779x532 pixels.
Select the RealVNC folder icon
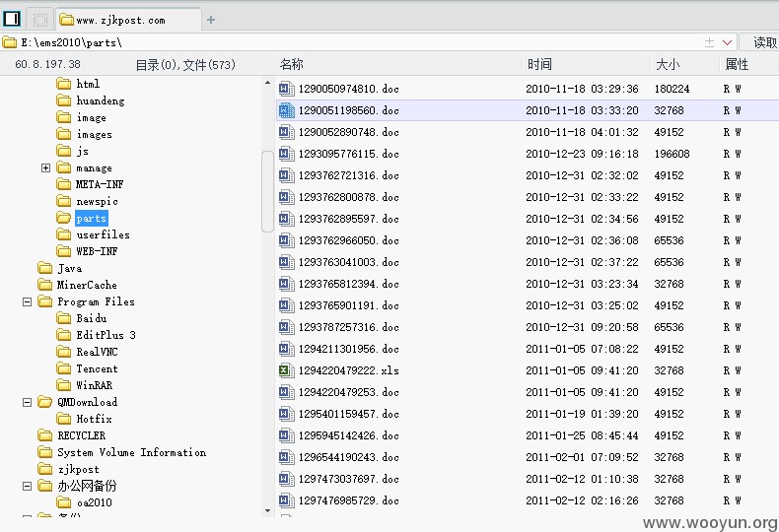[x=63, y=352]
